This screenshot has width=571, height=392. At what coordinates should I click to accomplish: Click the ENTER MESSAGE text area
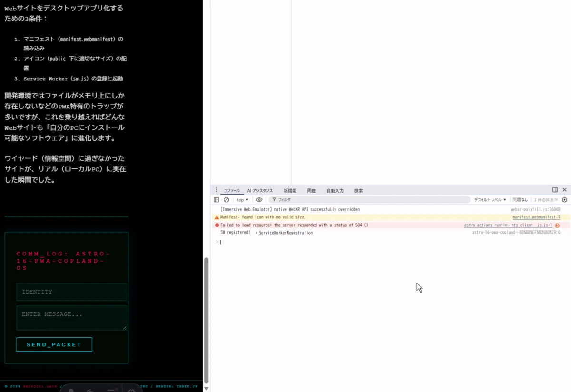click(71, 317)
